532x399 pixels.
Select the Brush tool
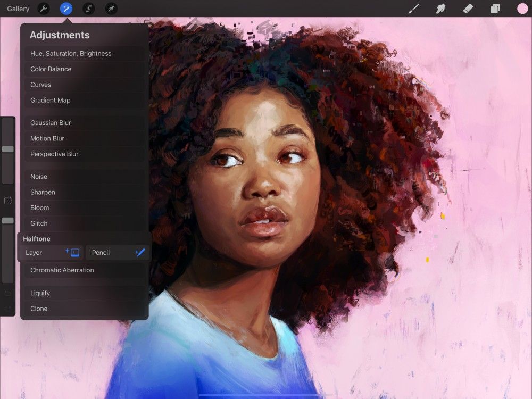point(414,9)
